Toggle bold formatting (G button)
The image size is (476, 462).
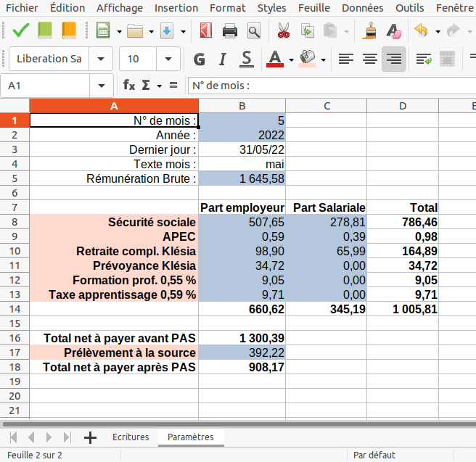(200, 59)
